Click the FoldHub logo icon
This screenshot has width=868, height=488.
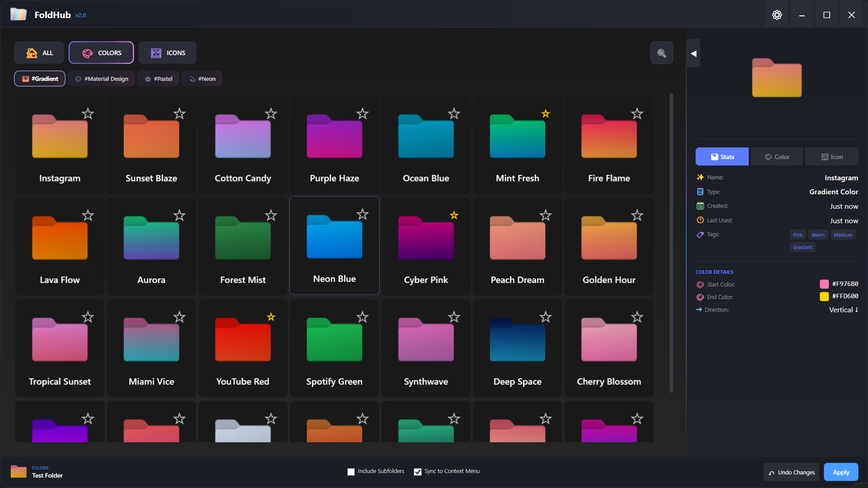(x=18, y=14)
